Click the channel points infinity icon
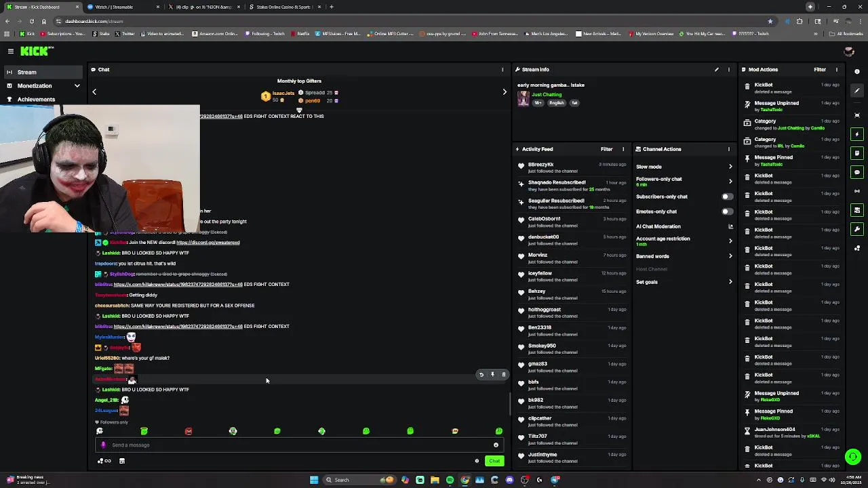This screenshot has width=868, height=488. click(x=104, y=461)
